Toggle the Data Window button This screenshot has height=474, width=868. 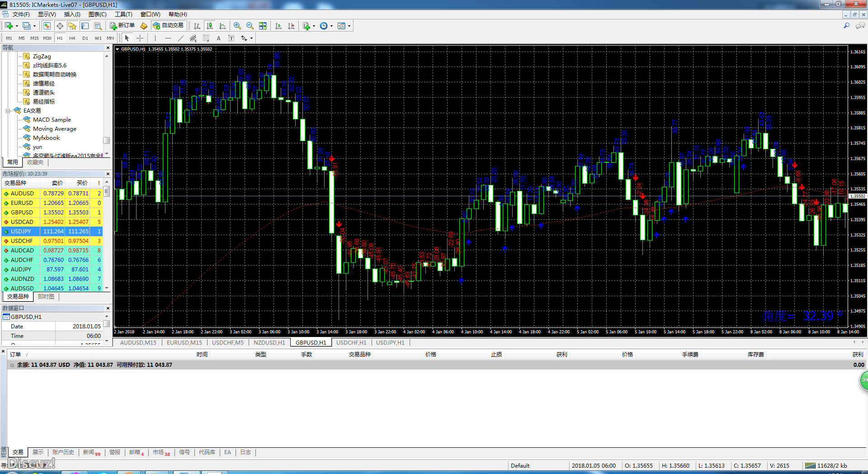click(x=60, y=26)
